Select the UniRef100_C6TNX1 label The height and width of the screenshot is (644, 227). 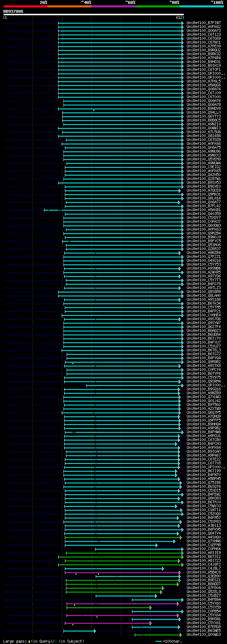tap(204, 42)
